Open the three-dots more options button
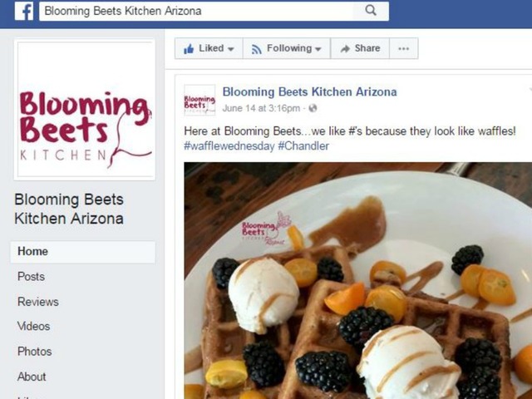 click(403, 48)
